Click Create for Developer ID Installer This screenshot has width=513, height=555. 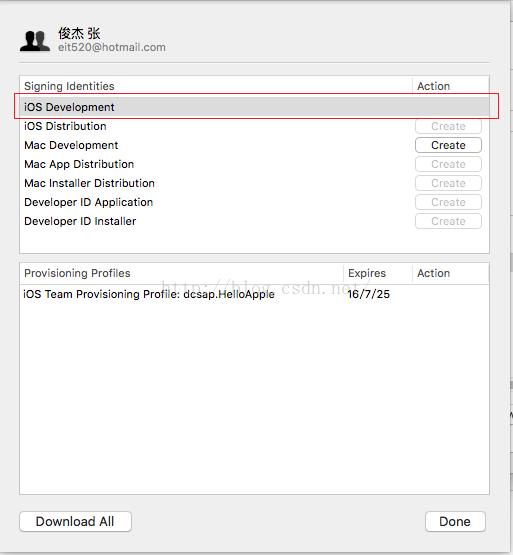(x=448, y=221)
